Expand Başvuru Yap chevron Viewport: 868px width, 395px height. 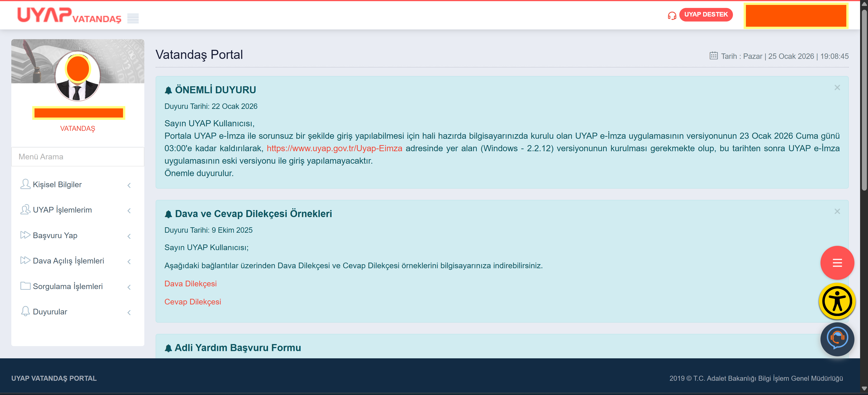click(x=129, y=236)
